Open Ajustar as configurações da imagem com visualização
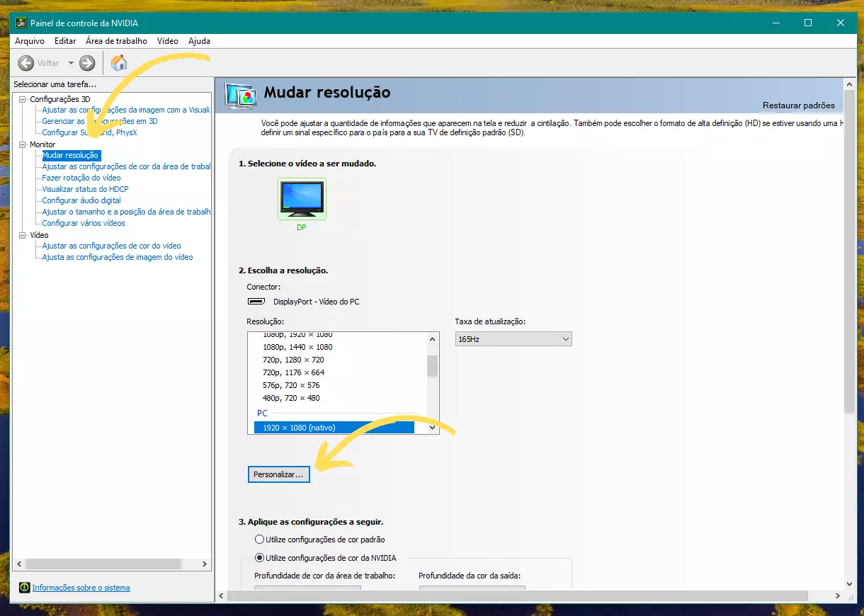The image size is (864, 616). click(x=126, y=110)
